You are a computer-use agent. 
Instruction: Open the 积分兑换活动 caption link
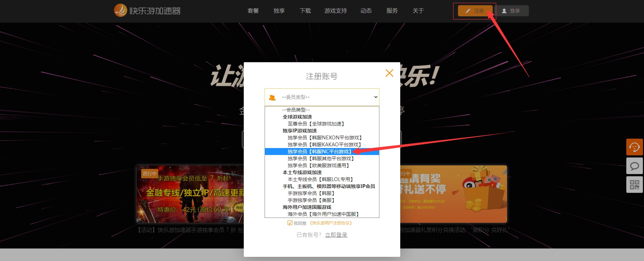[455, 230]
